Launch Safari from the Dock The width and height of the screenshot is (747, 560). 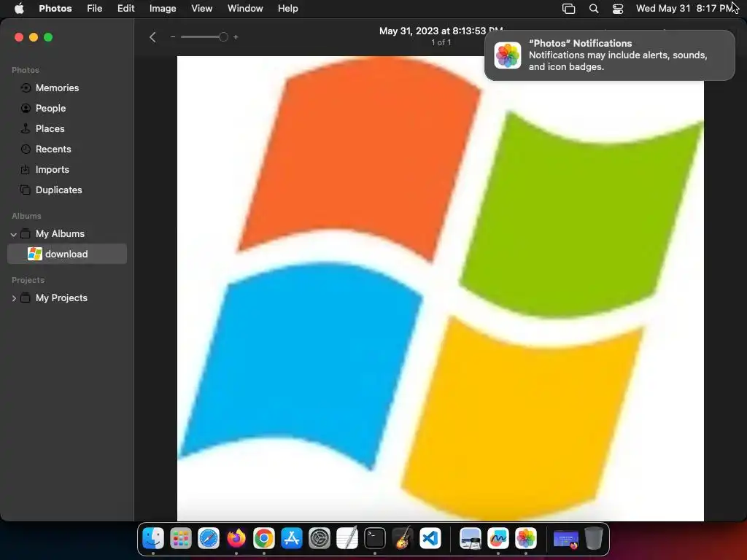[209, 539]
